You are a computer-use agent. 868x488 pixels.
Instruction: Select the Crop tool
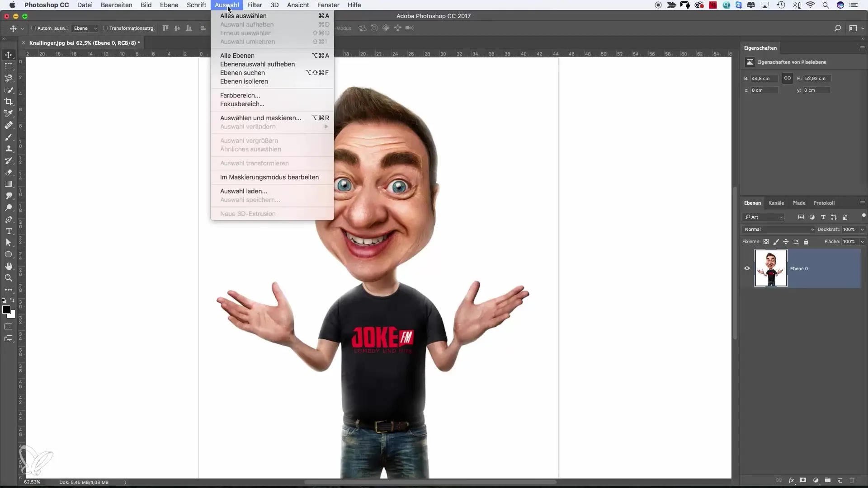point(9,102)
